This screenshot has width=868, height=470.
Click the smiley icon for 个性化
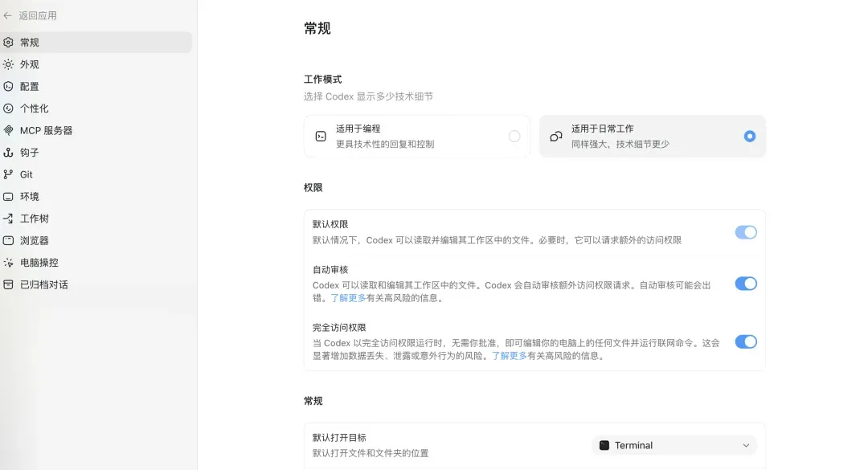(8, 108)
